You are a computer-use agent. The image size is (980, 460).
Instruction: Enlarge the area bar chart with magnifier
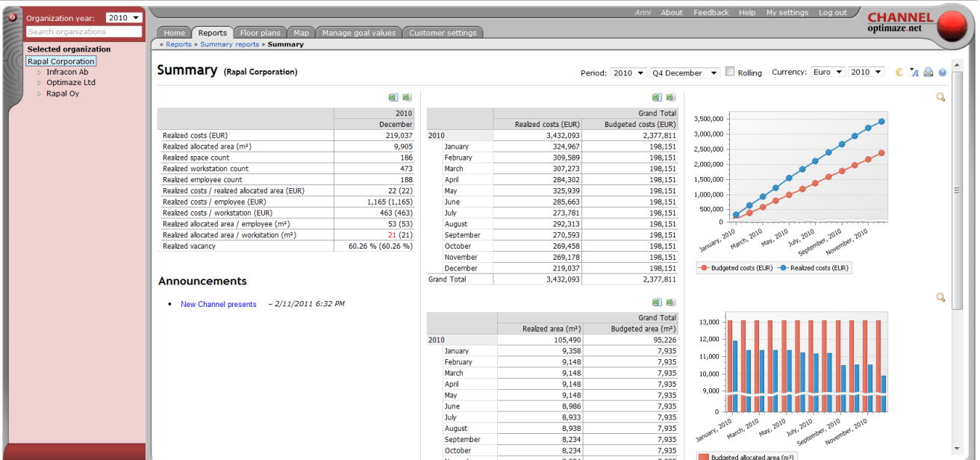click(940, 297)
